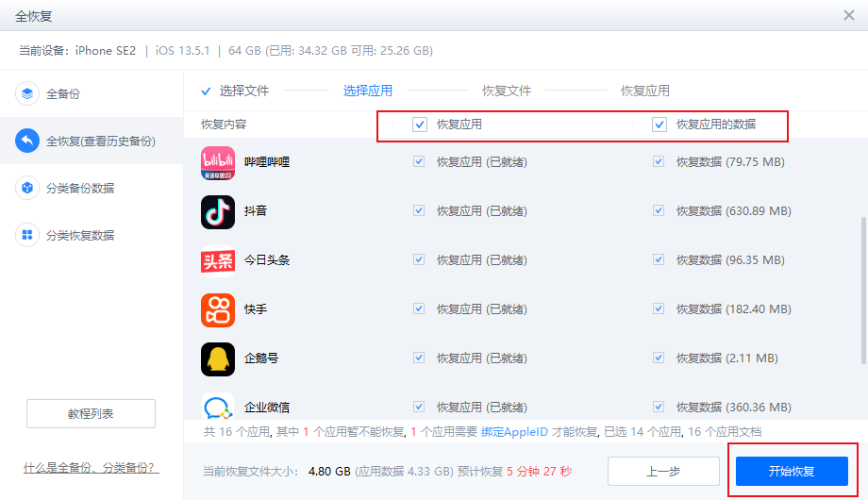The image size is (868, 500).
Task: Open the 什么是全备份、分类备份? link
Action: click(91, 469)
